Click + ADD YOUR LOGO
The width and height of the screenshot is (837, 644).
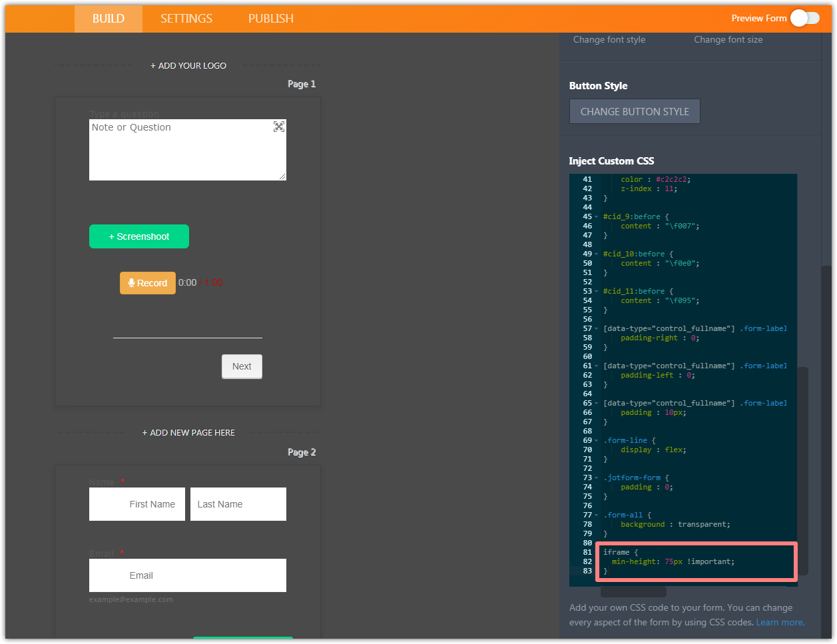[x=188, y=65]
